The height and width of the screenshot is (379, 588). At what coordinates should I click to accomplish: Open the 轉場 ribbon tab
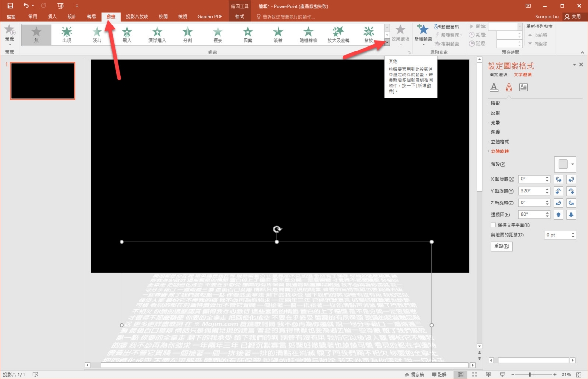click(x=92, y=16)
